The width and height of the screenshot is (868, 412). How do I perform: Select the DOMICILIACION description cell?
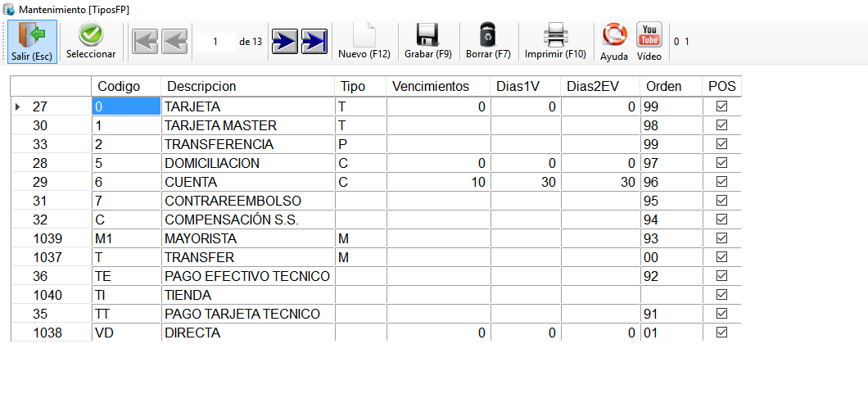tap(248, 163)
